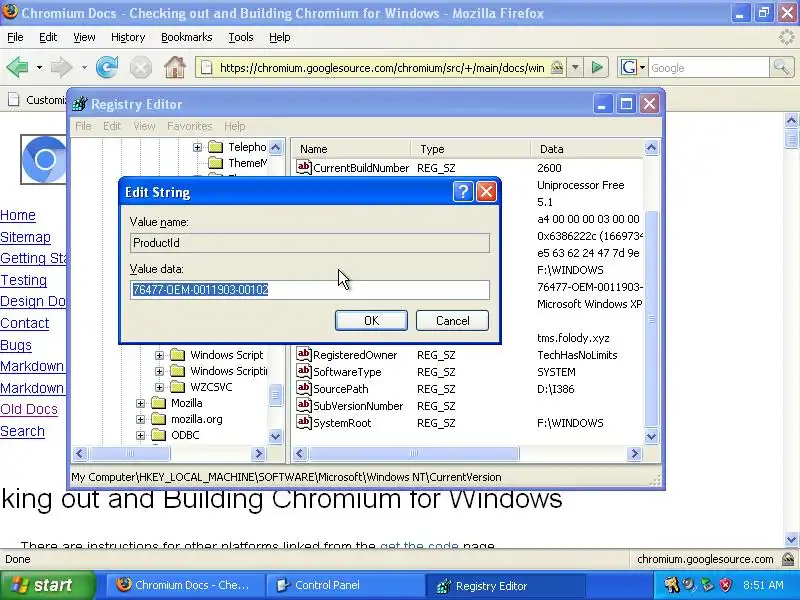Screen dimensions: 800x600
Task: Click the Chromium logo on the web page
Action: pyautogui.click(x=44, y=160)
